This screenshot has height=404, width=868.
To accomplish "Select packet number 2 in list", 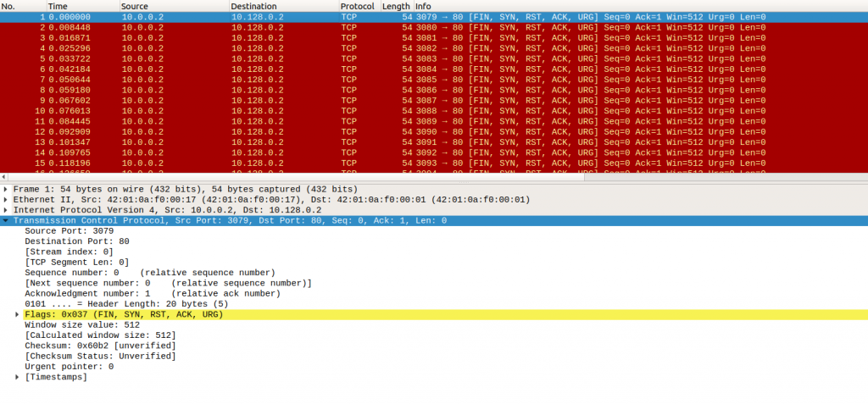I will click(x=254, y=27).
